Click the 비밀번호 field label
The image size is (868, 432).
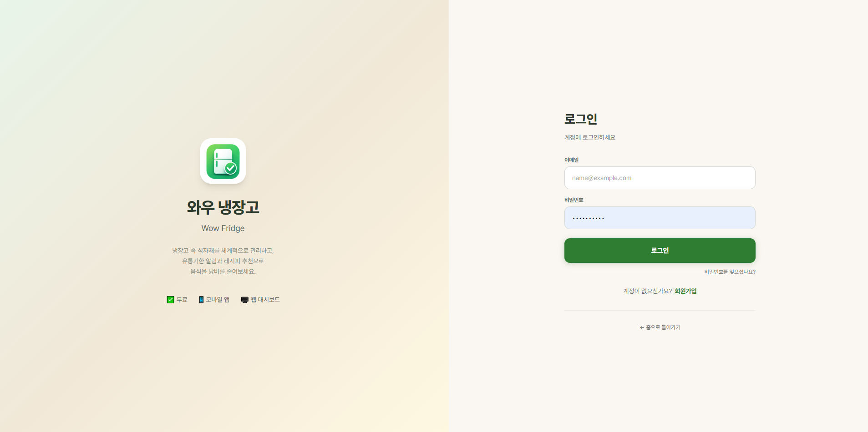(x=574, y=200)
